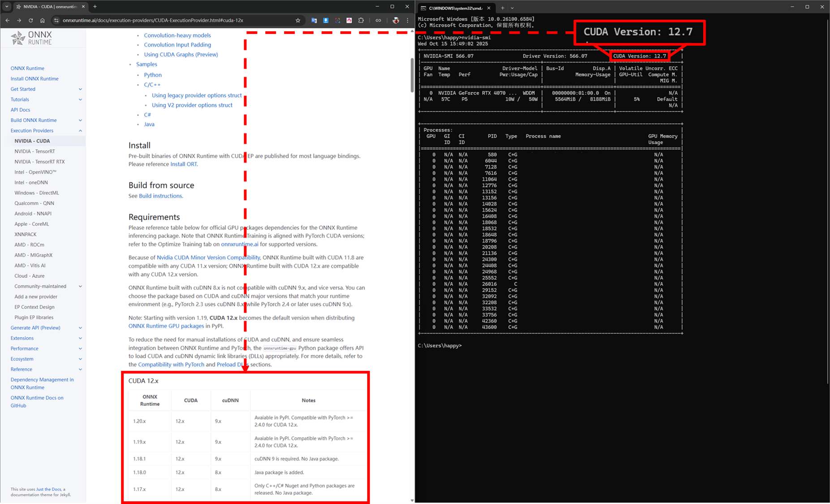Click the terminal prompt C:\Users\happy>
This screenshot has height=504, width=830.
tap(440, 345)
